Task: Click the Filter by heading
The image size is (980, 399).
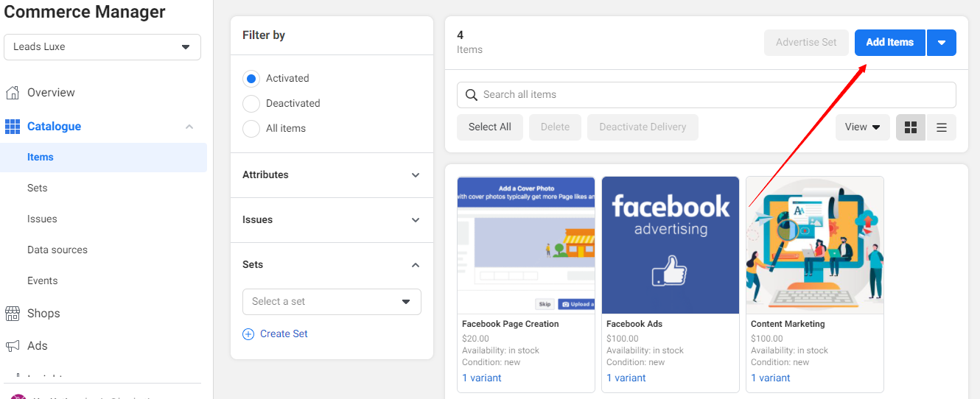Action: pyautogui.click(x=264, y=35)
